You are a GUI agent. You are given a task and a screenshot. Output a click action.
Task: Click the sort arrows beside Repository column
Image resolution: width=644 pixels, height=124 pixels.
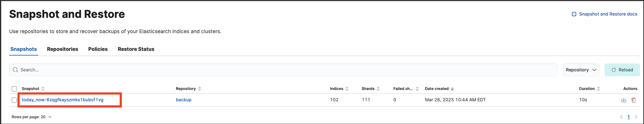tap(200, 88)
